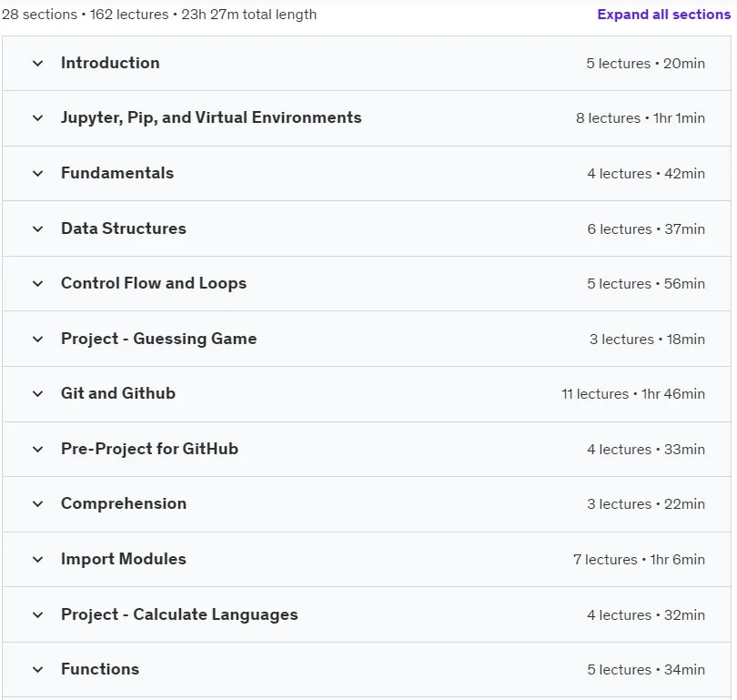
Task: Expand all sections link
Action: pyautogui.click(x=663, y=15)
